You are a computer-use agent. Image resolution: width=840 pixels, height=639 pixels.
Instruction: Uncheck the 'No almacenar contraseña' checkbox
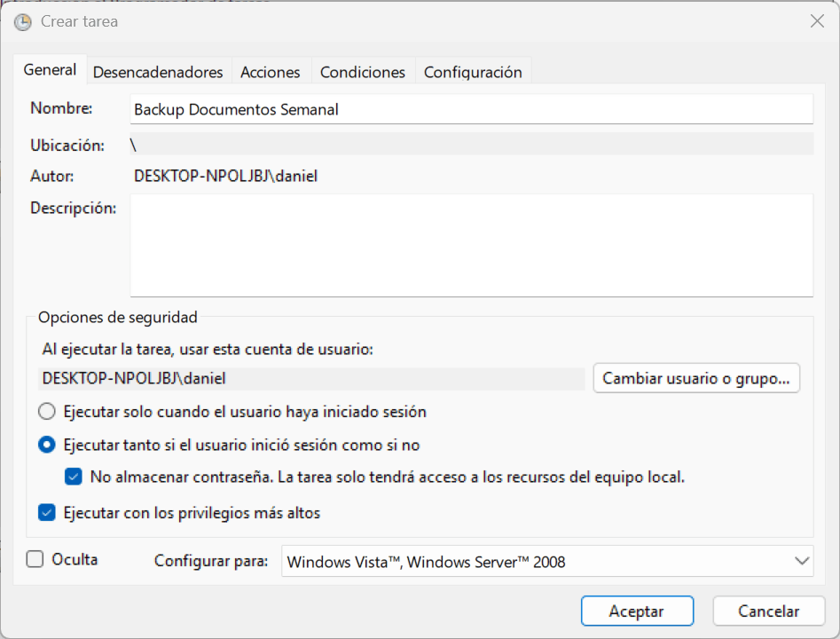(74, 477)
